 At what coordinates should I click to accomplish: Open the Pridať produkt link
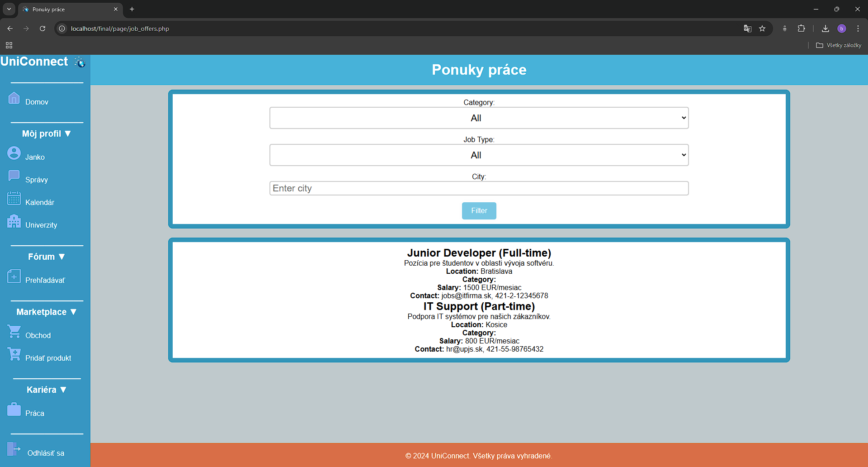tap(48, 358)
